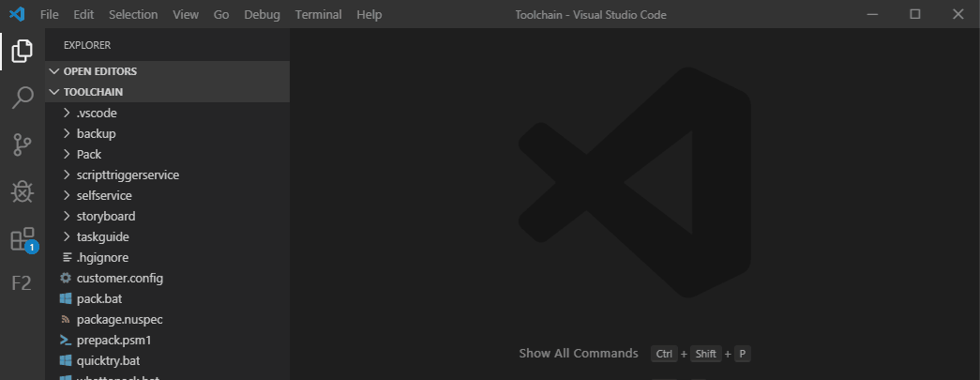Screen dimensions: 980x380
Task: Click the Shift keybinding label
Action: (x=705, y=354)
